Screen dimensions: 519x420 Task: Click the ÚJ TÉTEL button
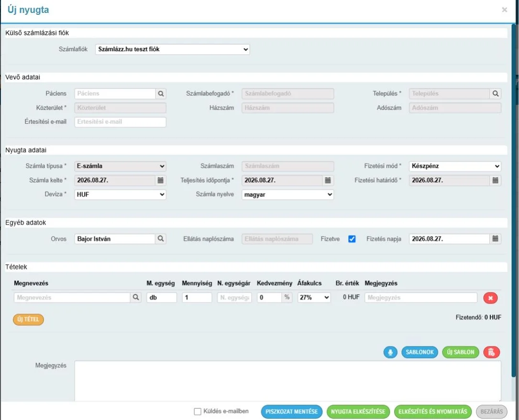pyautogui.click(x=29, y=320)
